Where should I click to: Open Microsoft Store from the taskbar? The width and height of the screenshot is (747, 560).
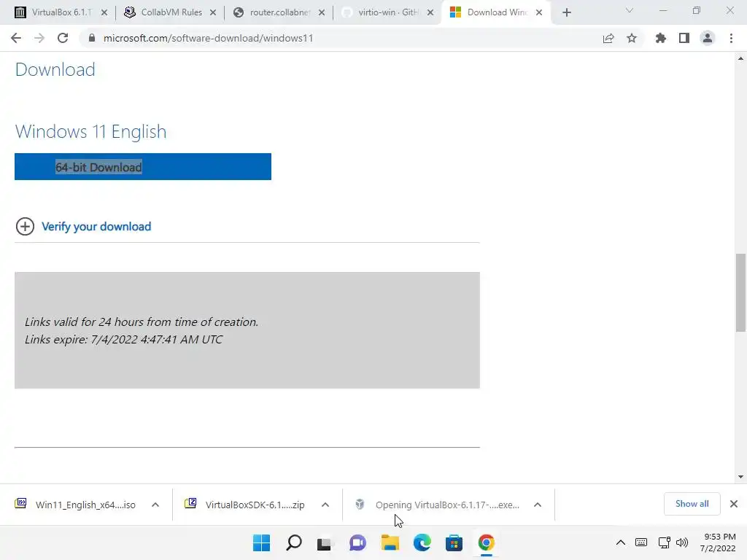[454, 542]
